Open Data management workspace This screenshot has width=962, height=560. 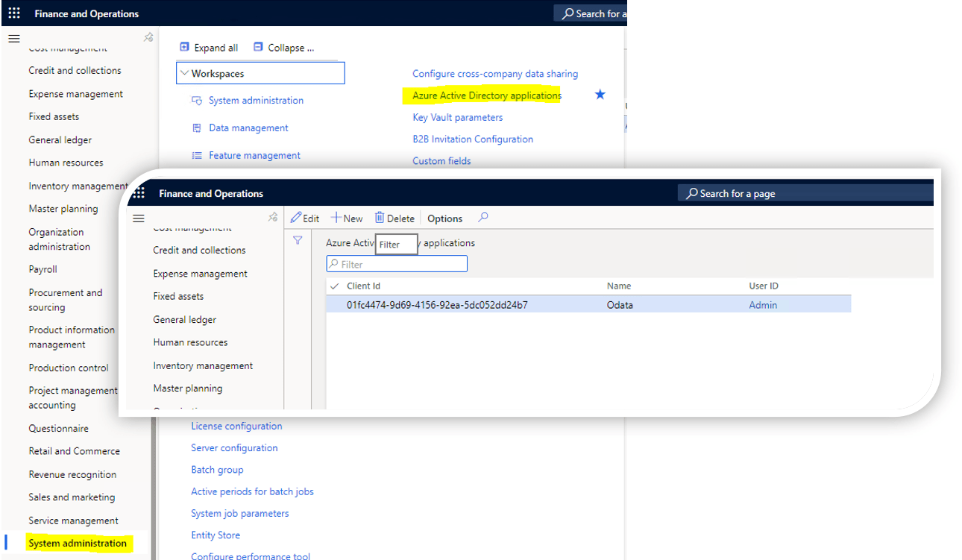click(248, 128)
